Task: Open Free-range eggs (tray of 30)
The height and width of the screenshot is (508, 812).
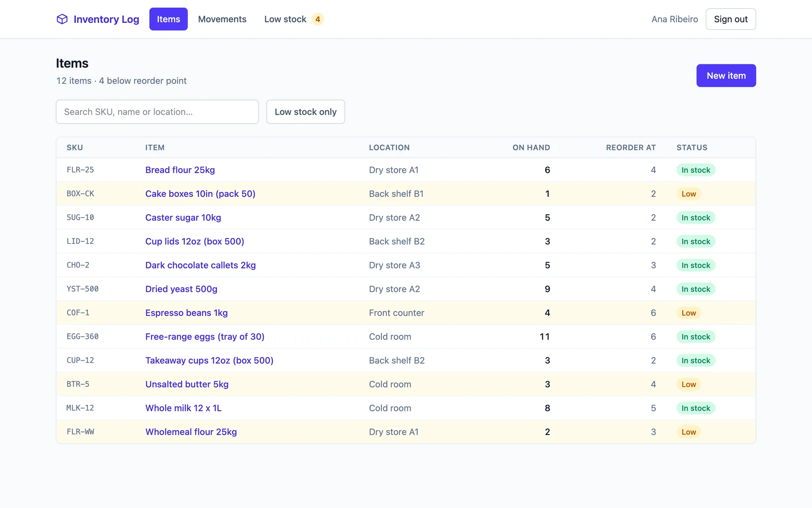Action: click(205, 337)
